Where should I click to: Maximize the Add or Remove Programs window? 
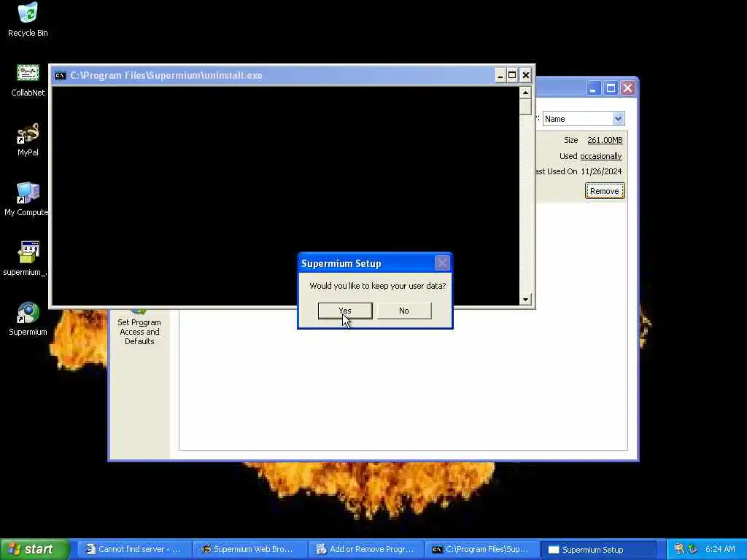coord(611,88)
